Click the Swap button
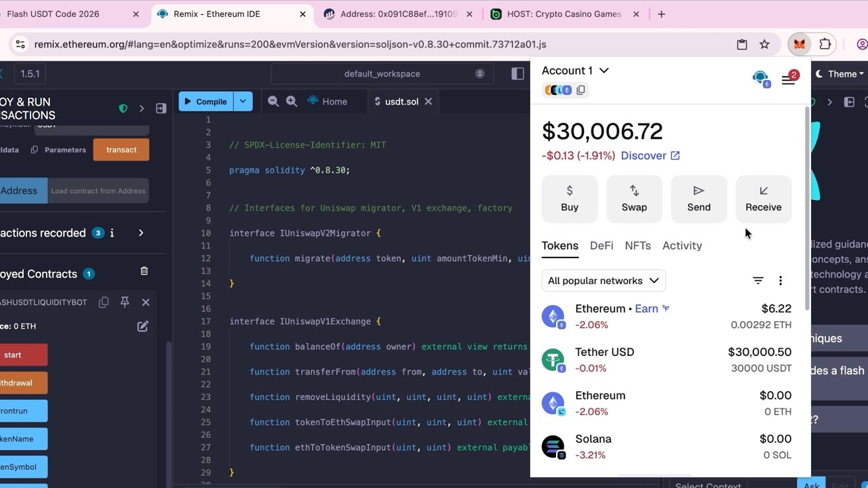Screen dimensions: 868x488 (634, 199)
